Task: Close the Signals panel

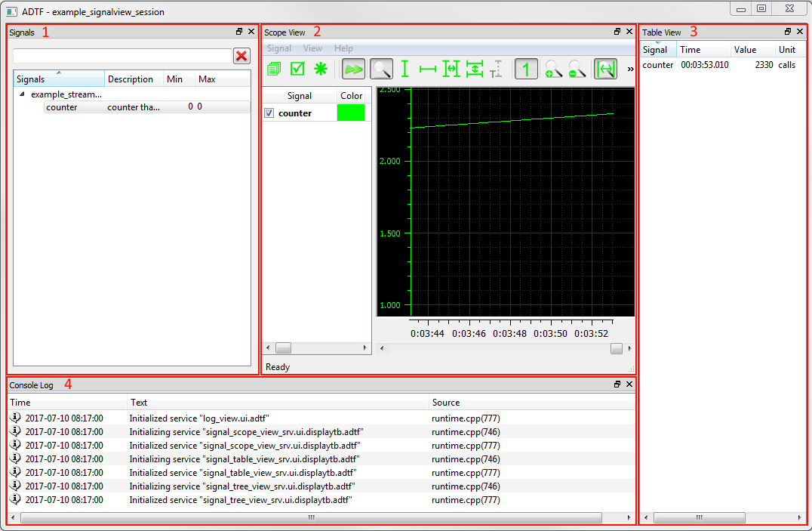Action: pyautogui.click(x=251, y=32)
